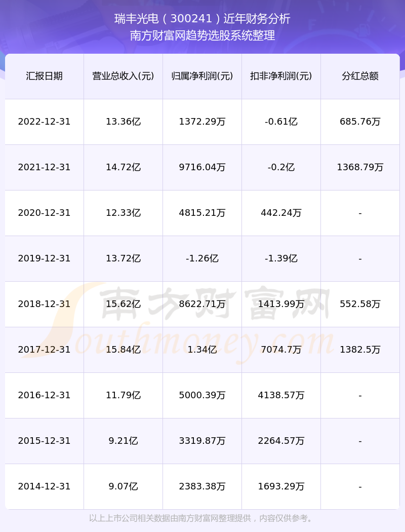Select the 1368.79万 dividend value
This screenshot has height=532, width=405.
coord(360,167)
